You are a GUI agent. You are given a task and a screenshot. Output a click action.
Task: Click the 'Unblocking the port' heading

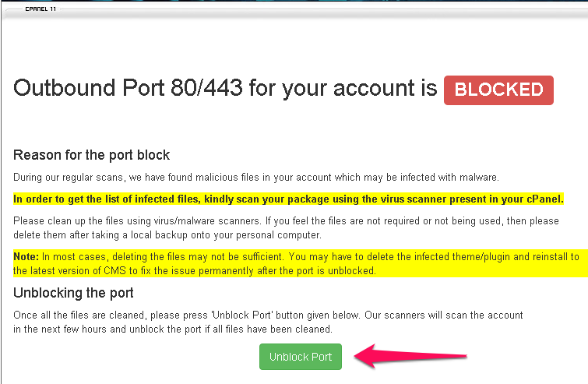tap(74, 293)
